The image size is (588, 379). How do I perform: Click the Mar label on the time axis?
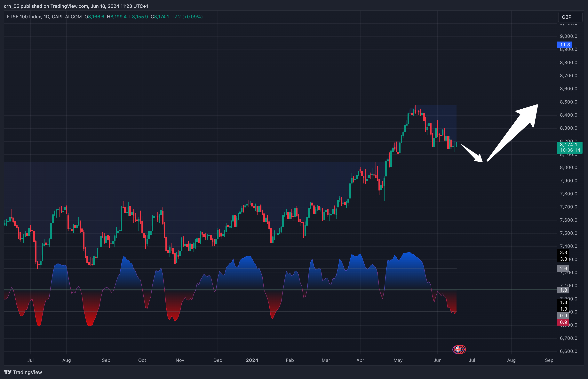click(326, 360)
